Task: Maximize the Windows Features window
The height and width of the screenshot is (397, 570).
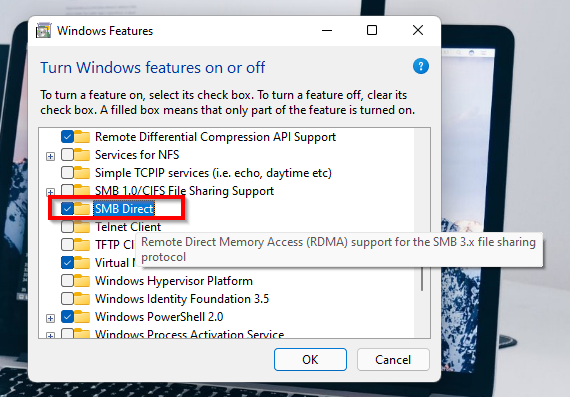Action: point(372,31)
